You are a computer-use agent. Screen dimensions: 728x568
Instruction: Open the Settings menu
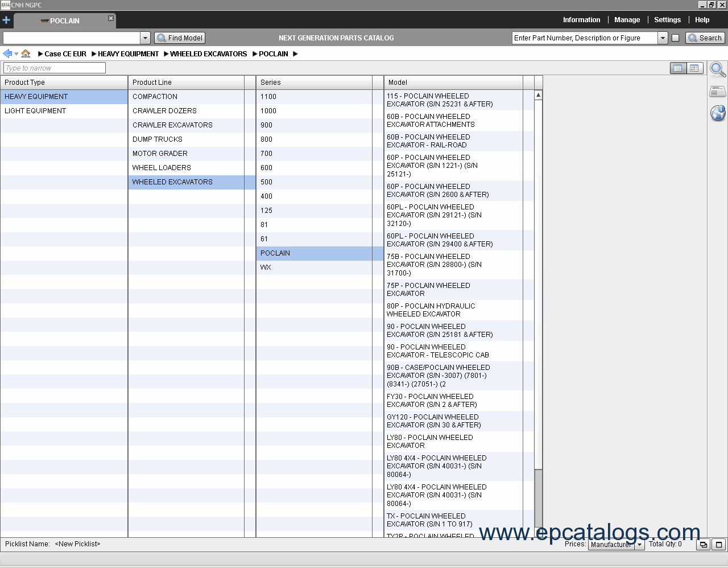(667, 20)
